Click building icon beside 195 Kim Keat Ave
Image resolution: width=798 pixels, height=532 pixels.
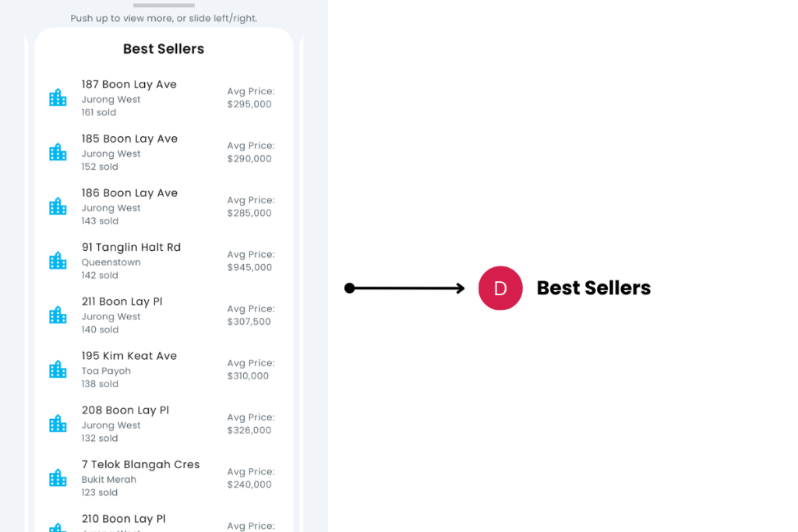tap(58, 369)
